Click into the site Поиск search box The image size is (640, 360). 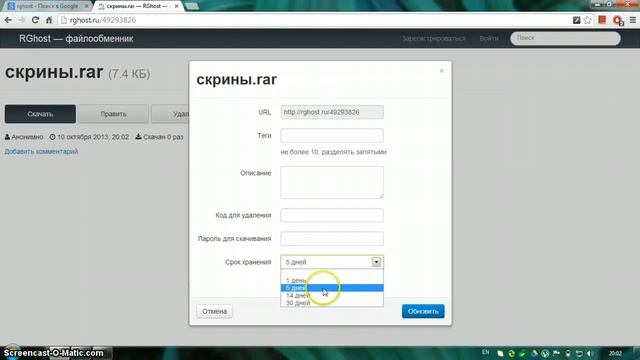click(565, 38)
